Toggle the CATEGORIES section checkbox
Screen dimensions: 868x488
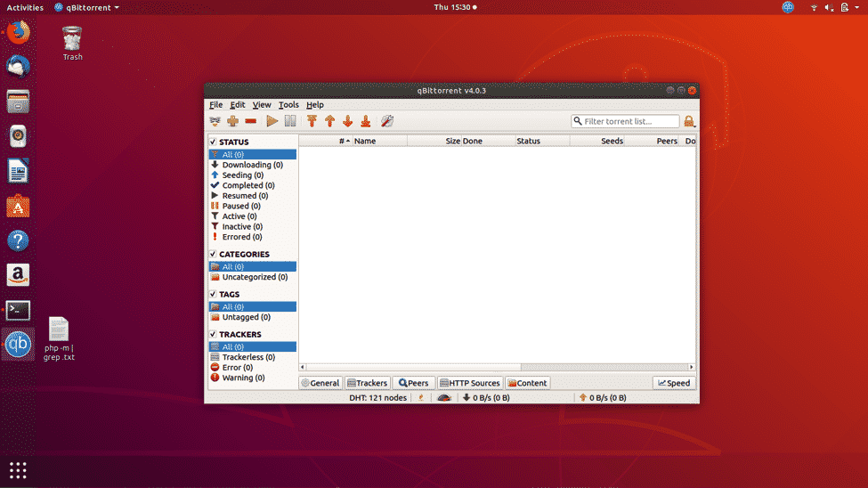pyautogui.click(x=213, y=255)
